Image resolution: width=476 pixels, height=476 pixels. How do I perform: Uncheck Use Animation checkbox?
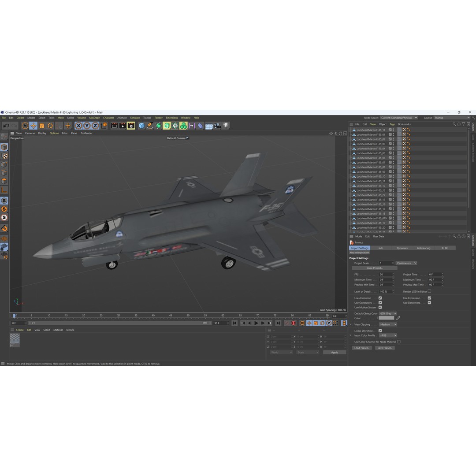pyautogui.click(x=380, y=298)
